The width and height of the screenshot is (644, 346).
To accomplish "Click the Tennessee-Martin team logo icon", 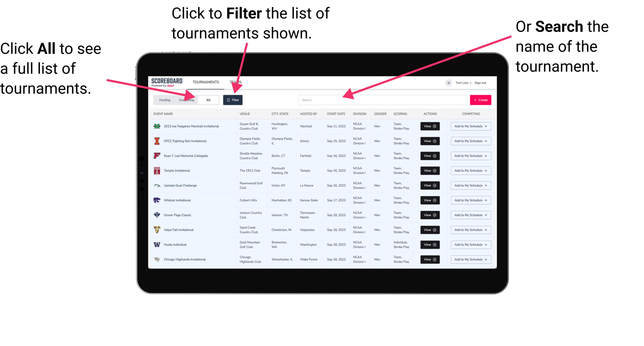I will (157, 215).
